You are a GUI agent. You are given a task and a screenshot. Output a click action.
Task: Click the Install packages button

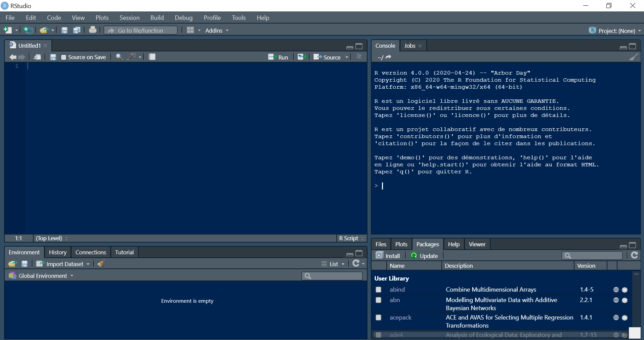click(388, 255)
